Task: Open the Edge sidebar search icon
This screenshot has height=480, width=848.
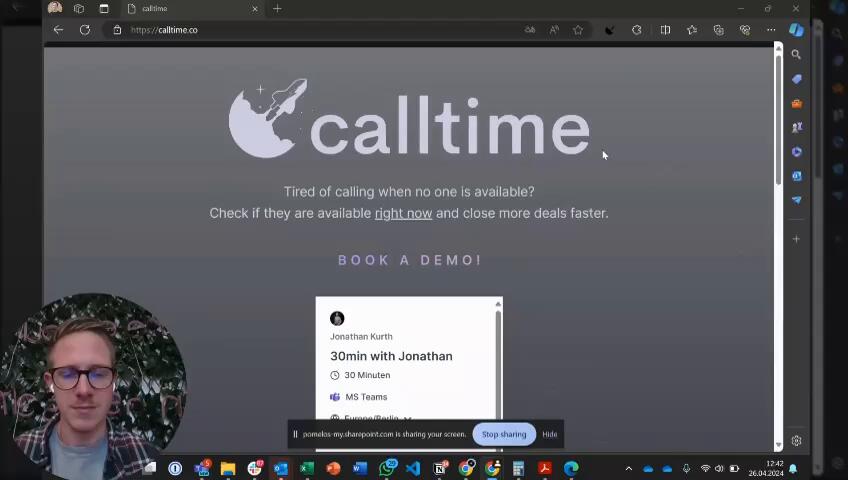Action: 796,54
